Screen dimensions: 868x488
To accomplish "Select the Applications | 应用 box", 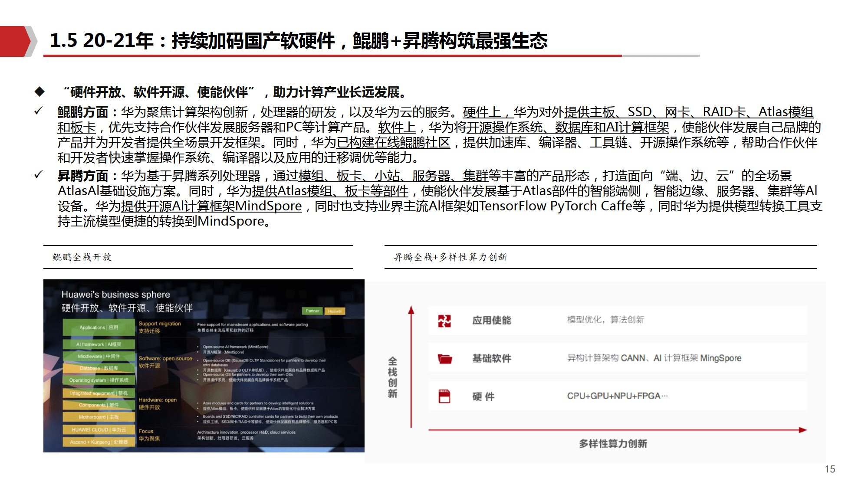I will point(99,328).
